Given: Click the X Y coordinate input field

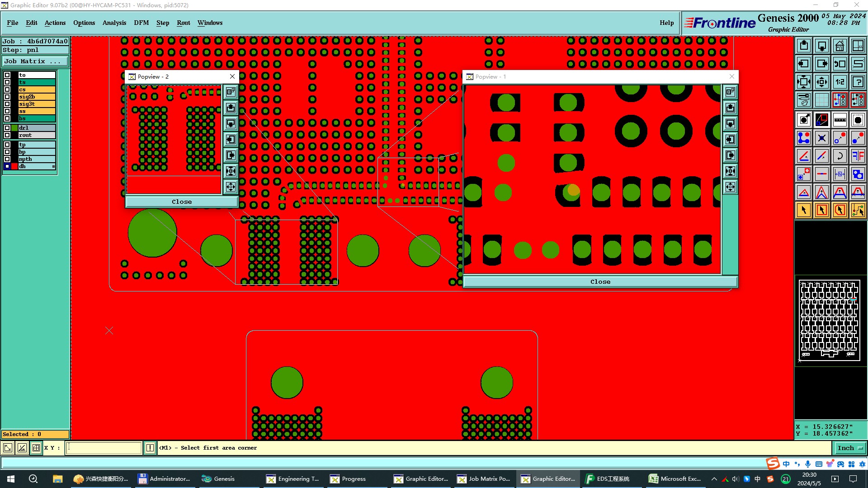Looking at the screenshot, I should (104, 448).
